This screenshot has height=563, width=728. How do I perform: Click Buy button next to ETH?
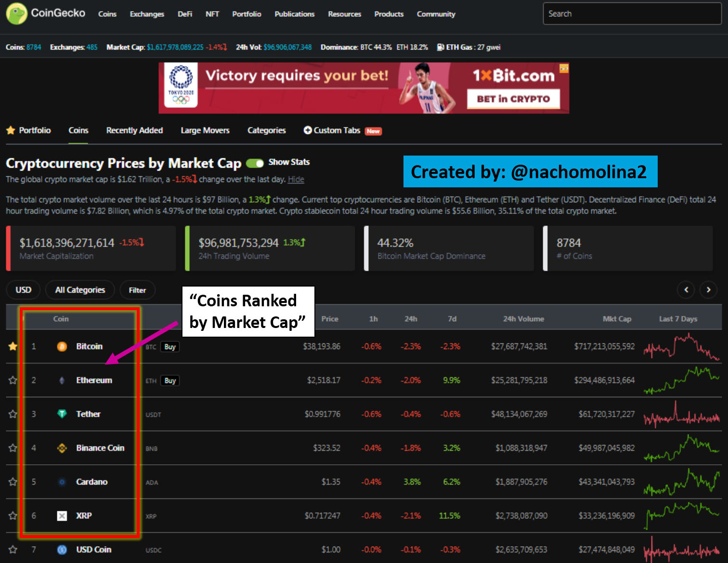170,380
